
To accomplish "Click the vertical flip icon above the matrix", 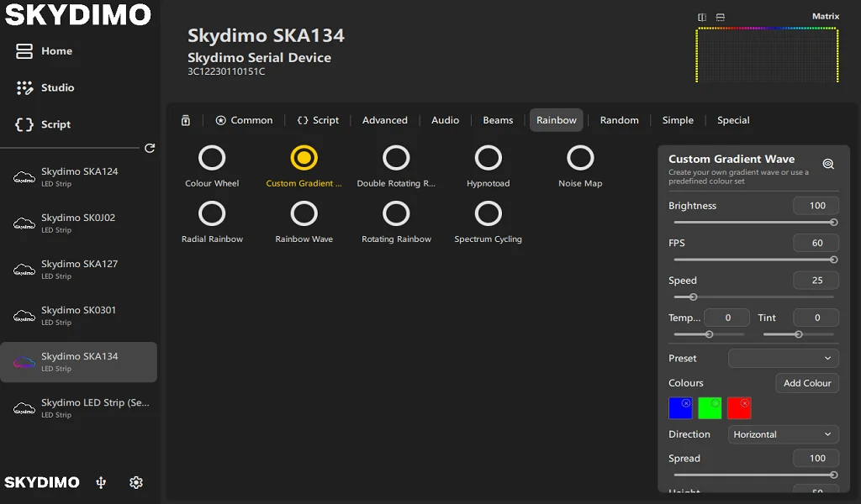I will (721, 17).
